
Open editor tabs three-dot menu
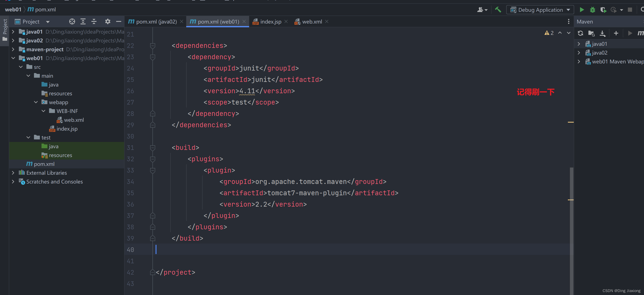[x=569, y=21]
